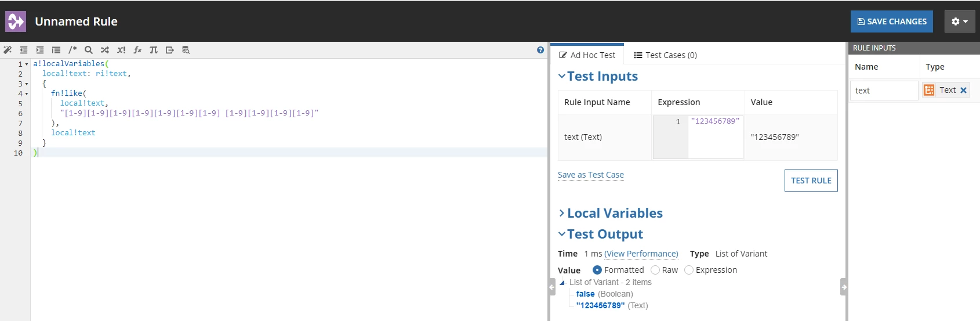
Task: Click the Name column header in Rule Inputs
Action: click(866, 67)
